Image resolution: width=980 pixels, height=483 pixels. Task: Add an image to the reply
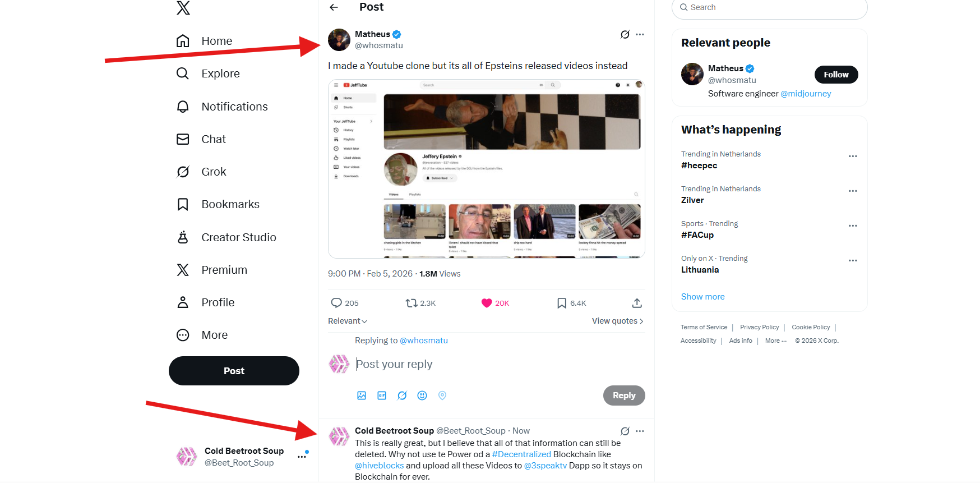[362, 395]
